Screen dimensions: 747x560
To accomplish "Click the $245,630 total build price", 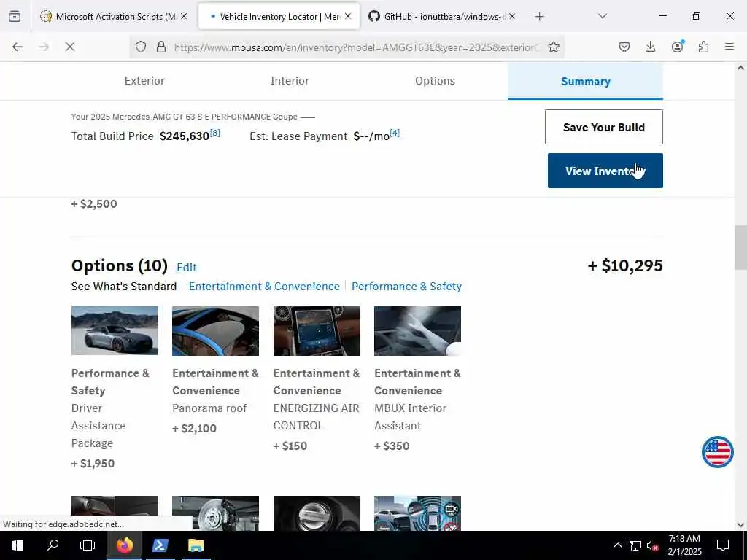I will click(x=185, y=136).
